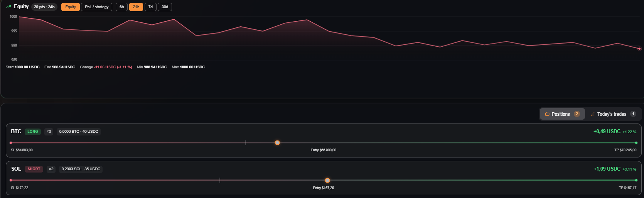Click the BTC +0,49 USDC profit value
This screenshot has width=644, height=198.
[x=607, y=132]
